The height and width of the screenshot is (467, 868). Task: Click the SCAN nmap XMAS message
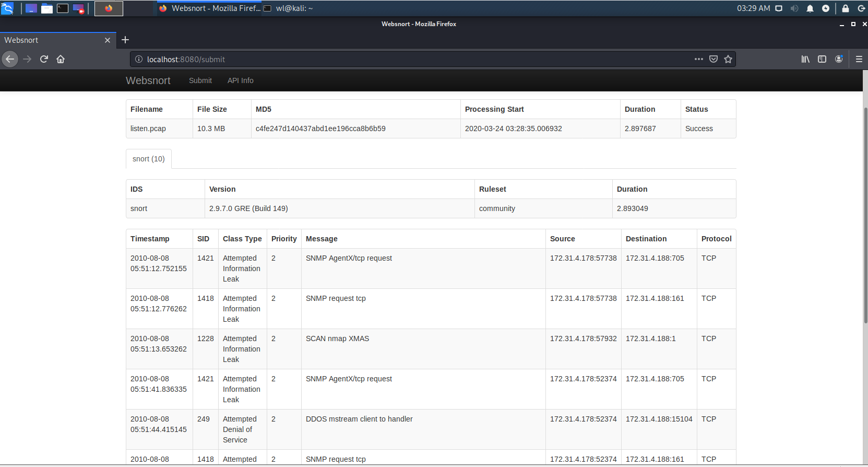337,338
